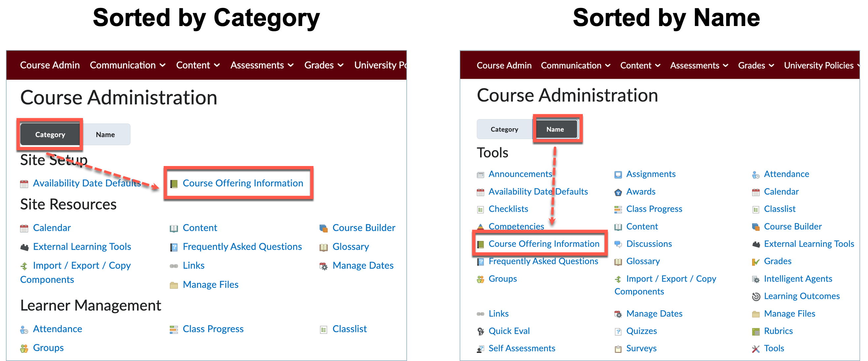Switch to Name sorting in the left screenshot
This screenshot has width=868, height=361.
105,134
